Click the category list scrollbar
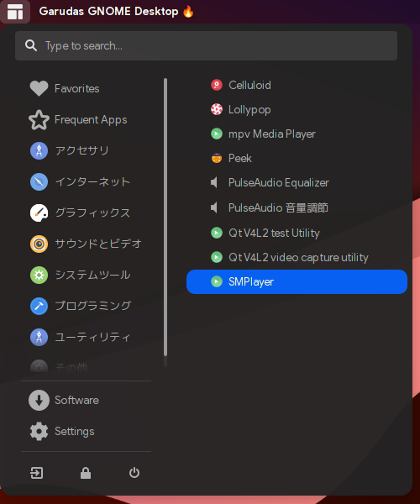420x504 pixels. [x=165, y=218]
